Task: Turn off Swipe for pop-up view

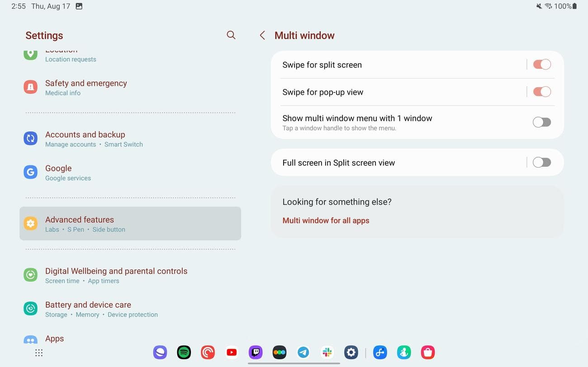Action: (x=541, y=92)
